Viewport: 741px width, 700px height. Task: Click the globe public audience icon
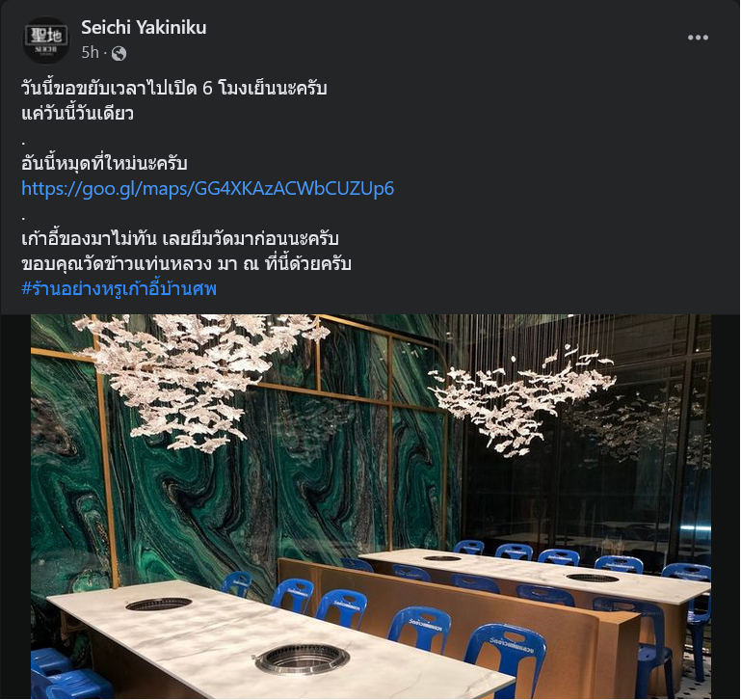[x=119, y=53]
